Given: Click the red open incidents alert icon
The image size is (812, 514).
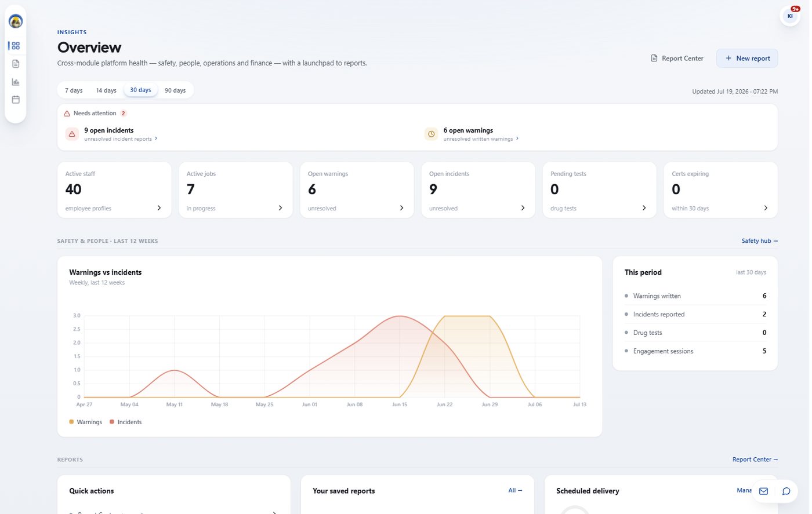Looking at the screenshot, I should pyautogui.click(x=72, y=134).
